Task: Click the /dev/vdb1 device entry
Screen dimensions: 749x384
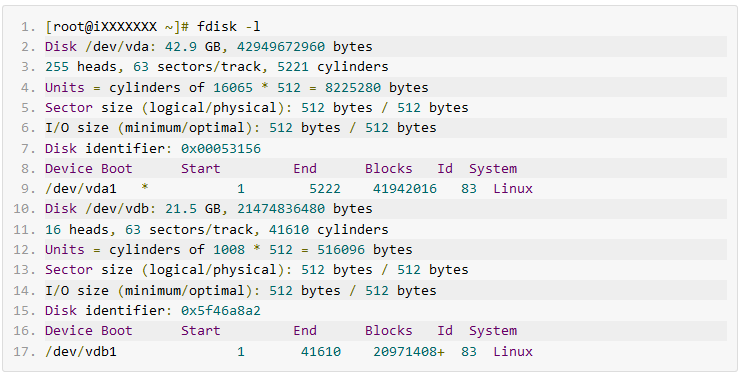Action: (x=81, y=352)
